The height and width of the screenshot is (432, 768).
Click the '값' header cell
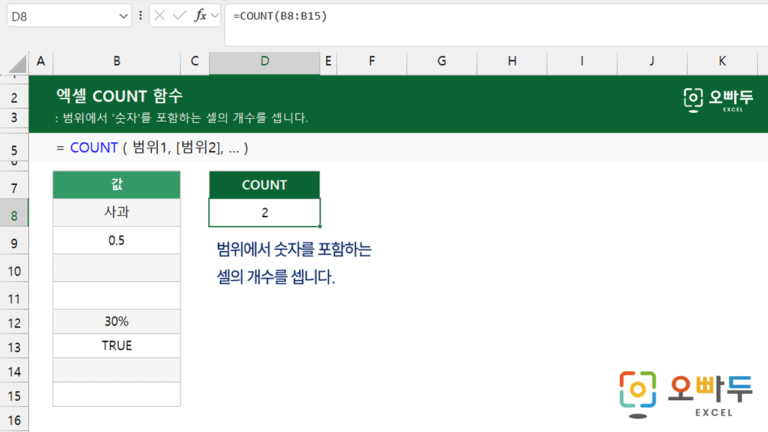pos(117,185)
